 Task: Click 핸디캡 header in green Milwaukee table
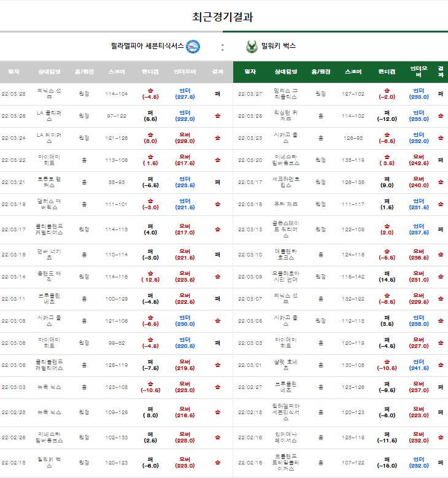pyautogui.click(x=387, y=72)
